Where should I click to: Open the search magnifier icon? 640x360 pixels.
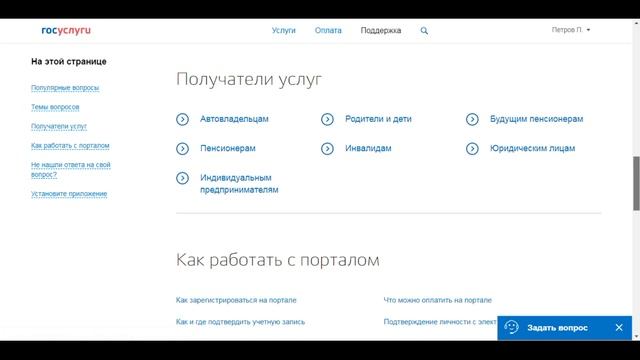coord(424,31)
